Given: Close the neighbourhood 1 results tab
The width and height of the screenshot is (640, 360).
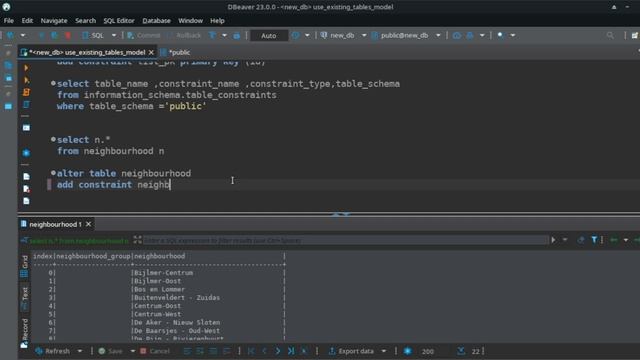Looking at the screenshot, I should tap(88, 224).
